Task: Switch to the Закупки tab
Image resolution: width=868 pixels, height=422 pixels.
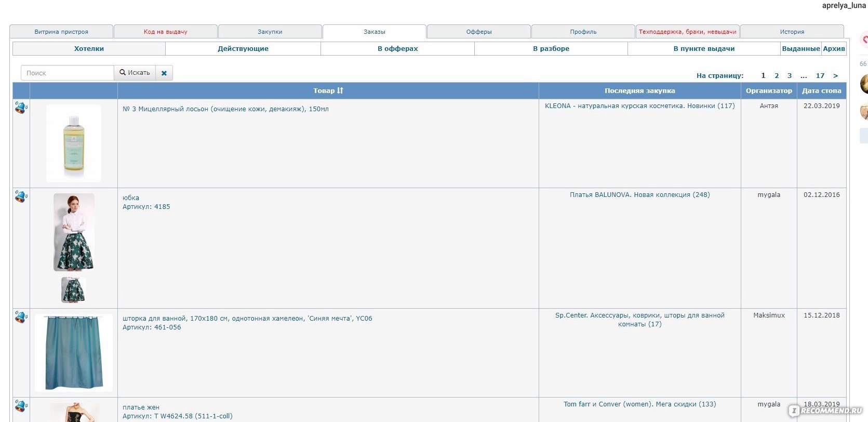Action: (x=270, y=32)
